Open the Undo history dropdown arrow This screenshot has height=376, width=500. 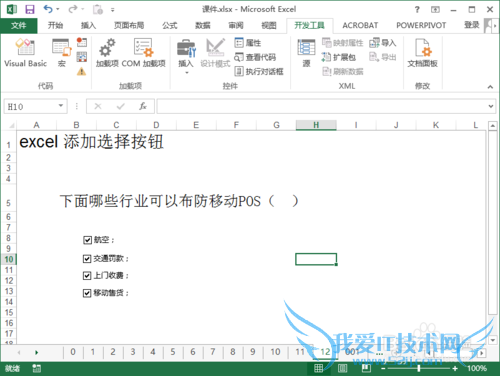pos(58,9)
